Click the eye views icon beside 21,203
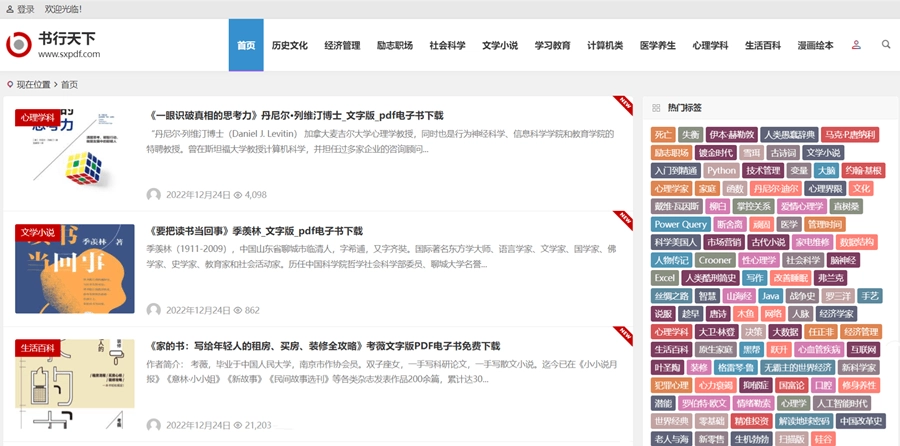The height and width of the screenshot is (446, 900). [x=238, y=425]
